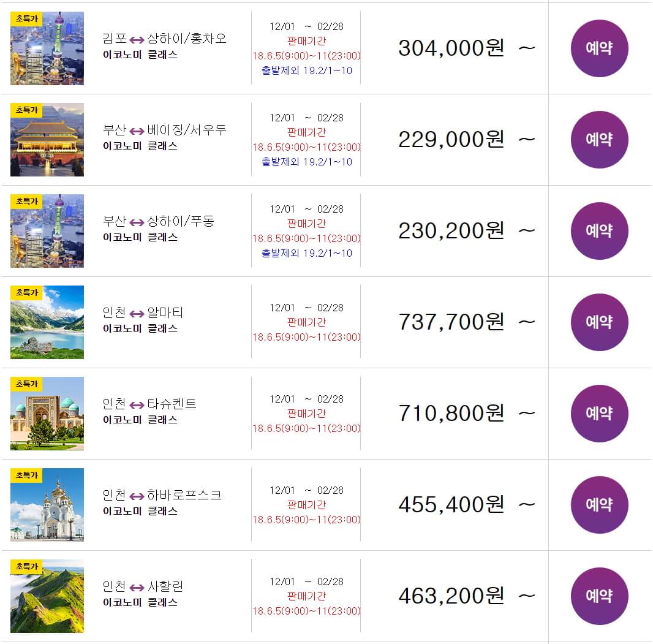Click 예약 for 인천-타슈켄트 flight

[x=599, y=414]
